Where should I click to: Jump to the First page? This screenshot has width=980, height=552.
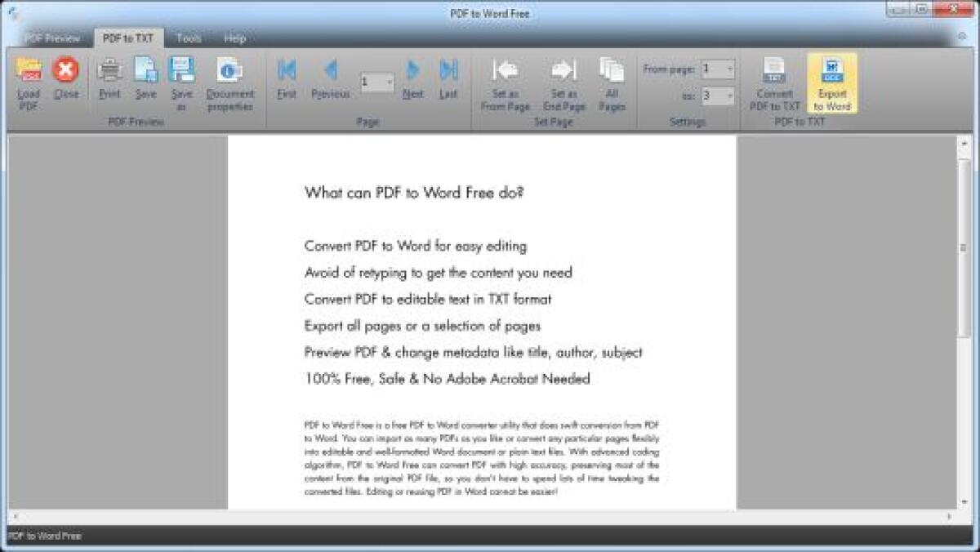pos(286,82)
